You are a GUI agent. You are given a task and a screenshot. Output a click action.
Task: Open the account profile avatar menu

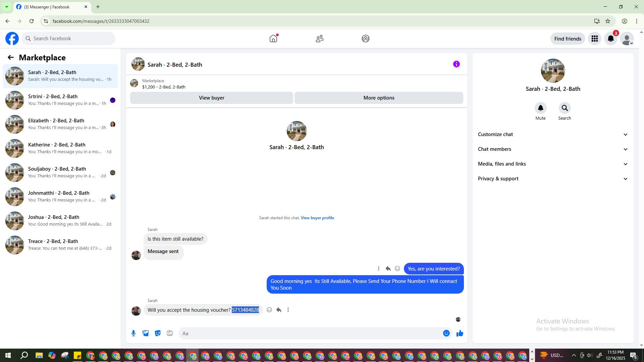(627, 39)
